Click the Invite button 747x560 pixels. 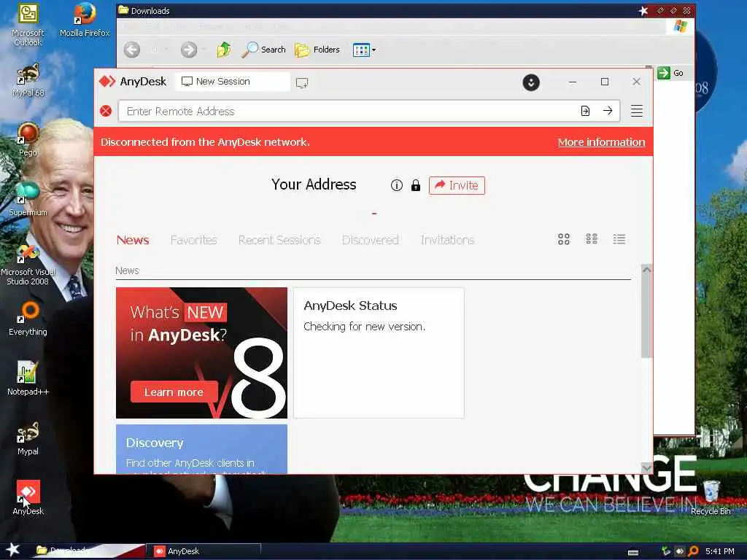457,185
